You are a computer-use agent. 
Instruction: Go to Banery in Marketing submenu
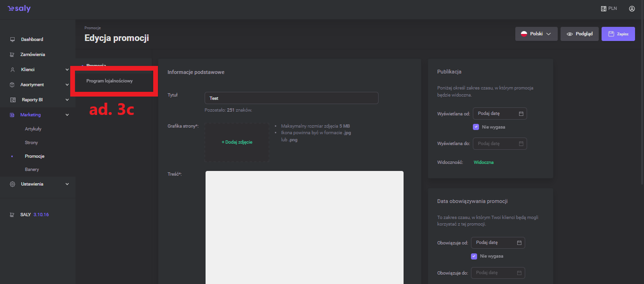point(32,170)
